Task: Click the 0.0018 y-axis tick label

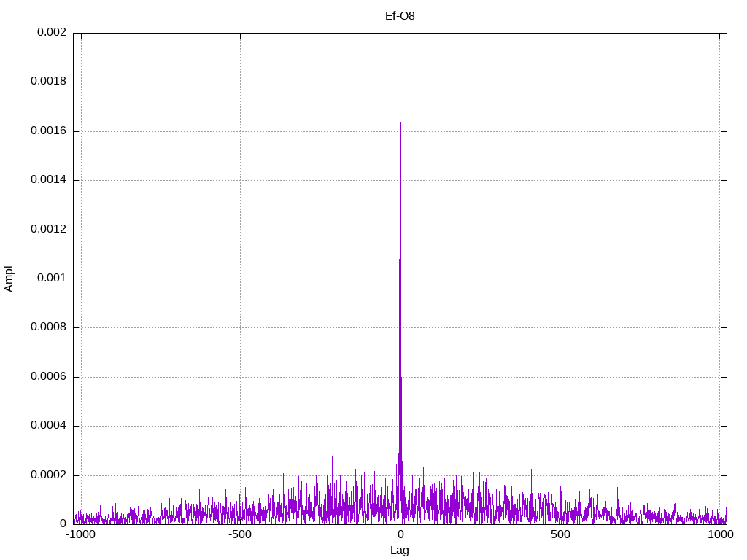Action: [48, 82]
